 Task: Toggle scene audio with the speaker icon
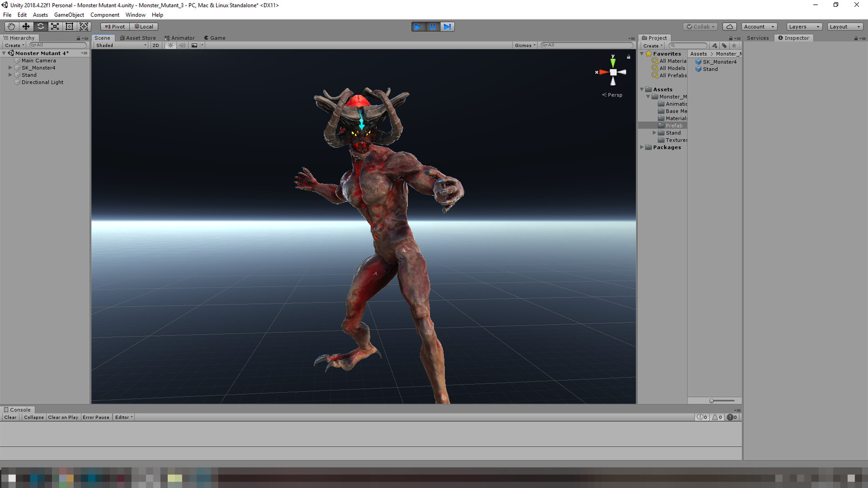tap(182, 45)
